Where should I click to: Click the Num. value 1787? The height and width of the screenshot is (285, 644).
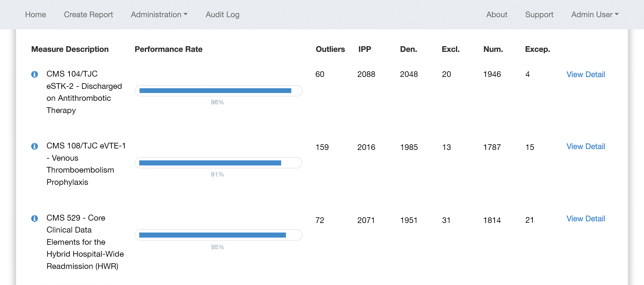[492, 147]
